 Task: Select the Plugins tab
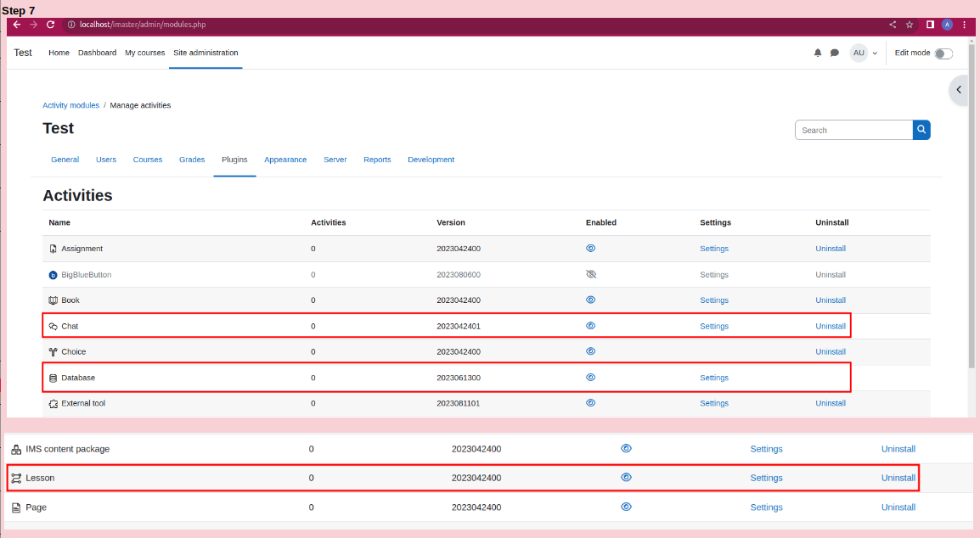(x=234, y=160)
